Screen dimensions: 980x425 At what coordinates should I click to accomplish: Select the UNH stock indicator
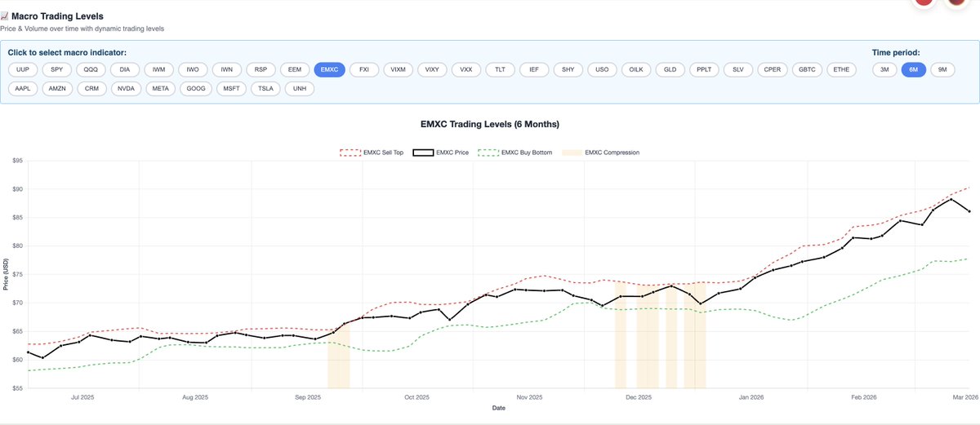tap(300, 88)
